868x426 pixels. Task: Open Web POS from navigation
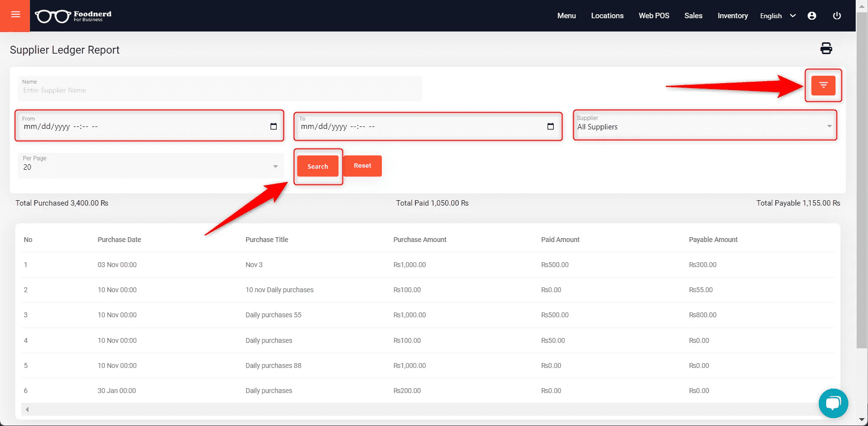[x=654, y=16]
